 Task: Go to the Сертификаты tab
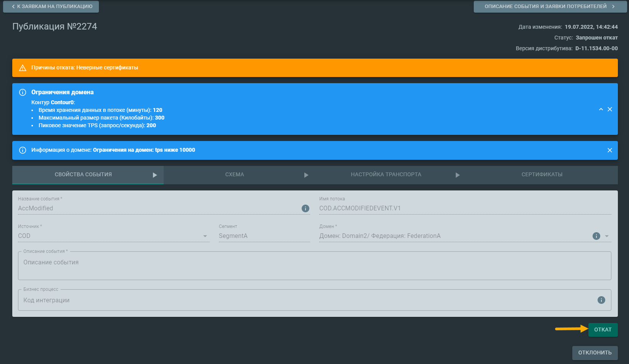(542, 175)
